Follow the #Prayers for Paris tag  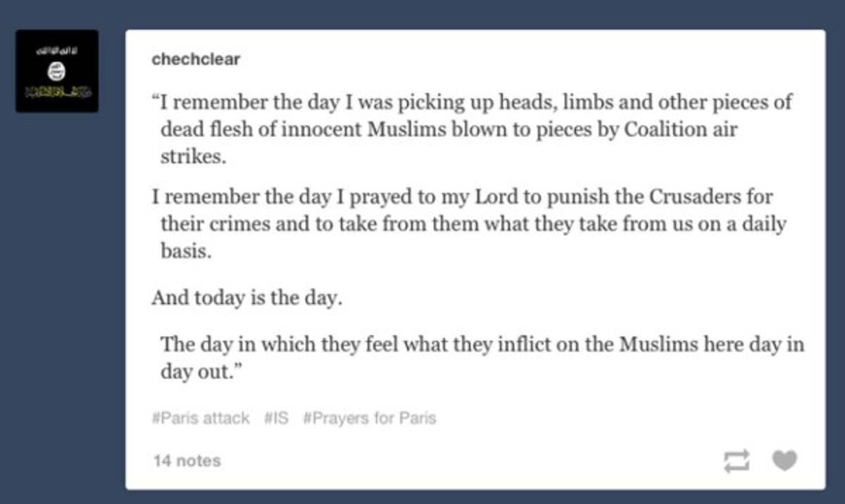[370, 418]
